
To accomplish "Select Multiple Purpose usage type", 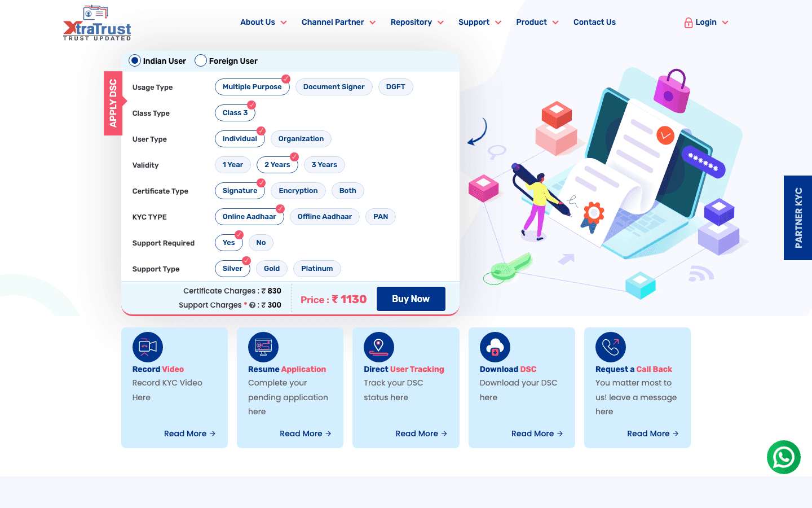I will pyautogui.click(x=252, y=87).
